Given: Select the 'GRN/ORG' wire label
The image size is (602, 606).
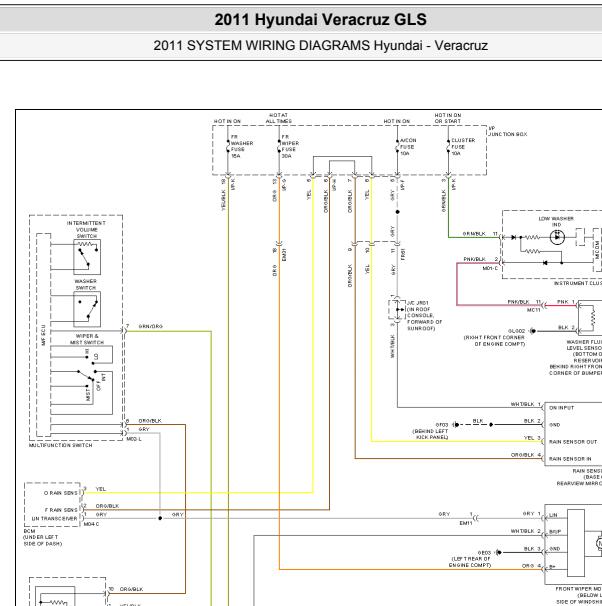Looking at the screenshot, I should 150,327.
